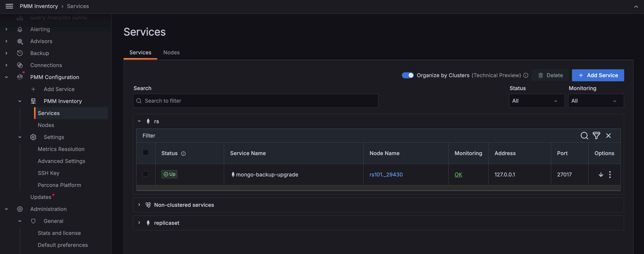Image resolution: width=644 pixels, height=254 pixels.
Task: Expand the Non-clustered services group
Action: click(139, 205)
